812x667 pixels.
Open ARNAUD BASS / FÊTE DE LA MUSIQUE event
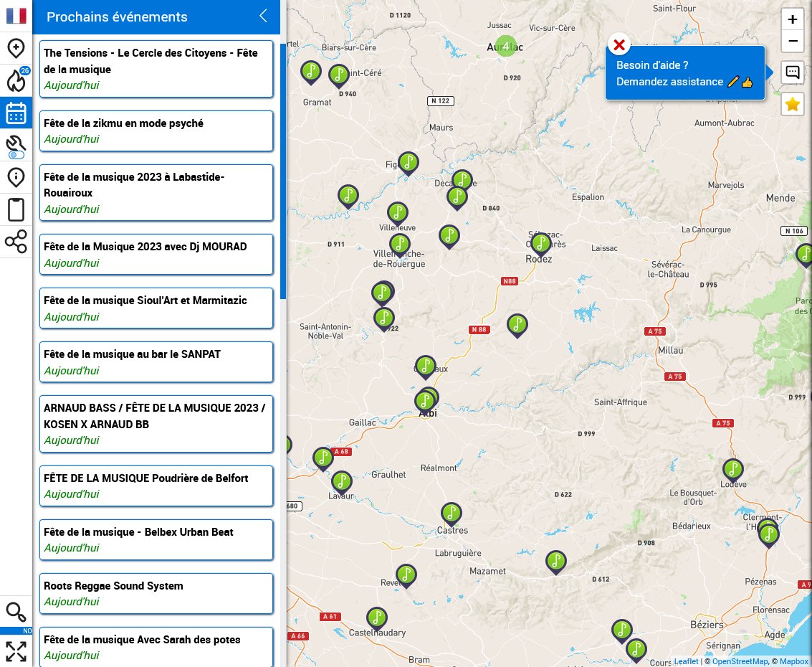pyautogui.click(x=156, y=424)
